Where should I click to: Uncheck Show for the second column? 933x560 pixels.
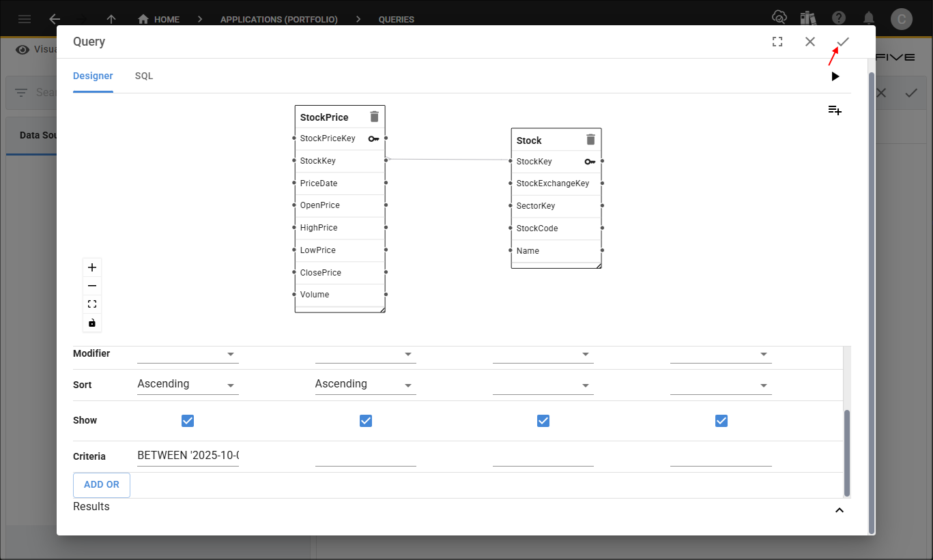pos(366,421)
